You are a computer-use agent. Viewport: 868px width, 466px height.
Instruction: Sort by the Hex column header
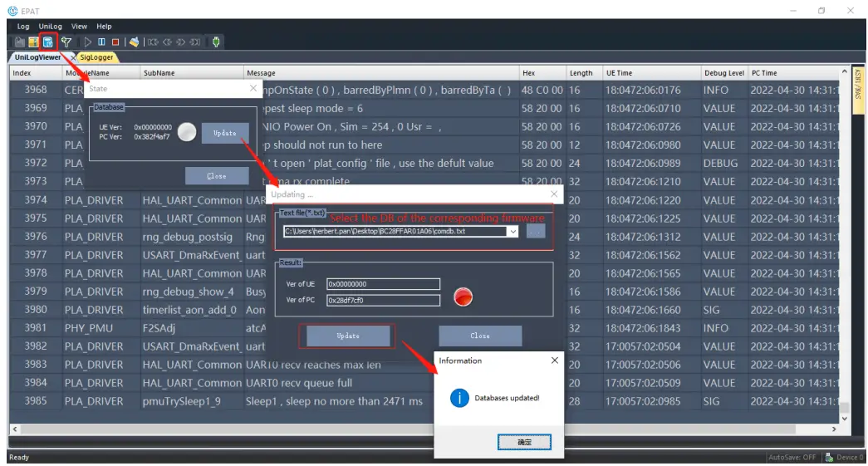click(x=542, y=73)
